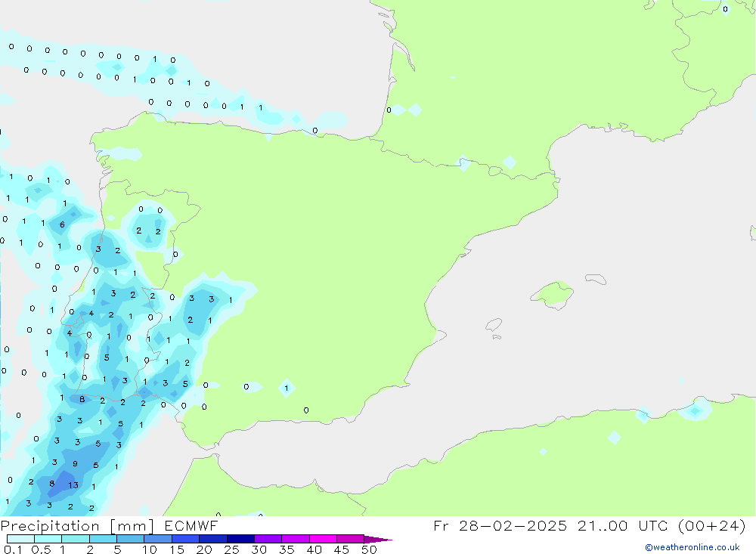The width and height of the screenshot is (756, 554).
Task: Pick the 10–15 mm legend color block
Action: coord(157,539)
